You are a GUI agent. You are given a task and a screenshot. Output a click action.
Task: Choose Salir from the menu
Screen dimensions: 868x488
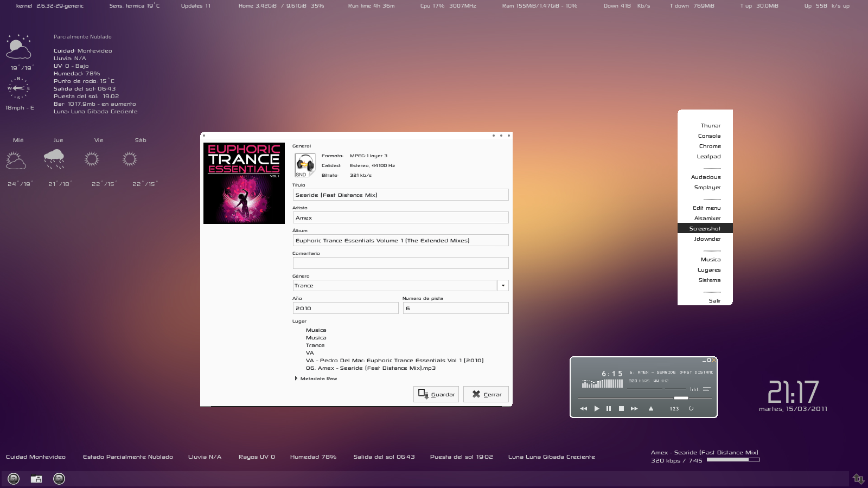click(x=705, y=300)
